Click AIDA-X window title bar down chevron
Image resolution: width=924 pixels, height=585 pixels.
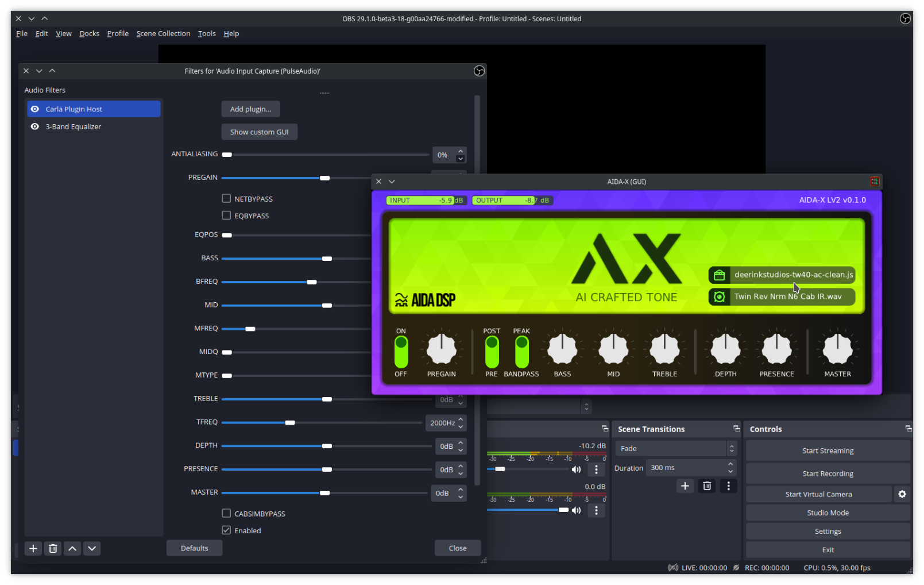(392, 182)
